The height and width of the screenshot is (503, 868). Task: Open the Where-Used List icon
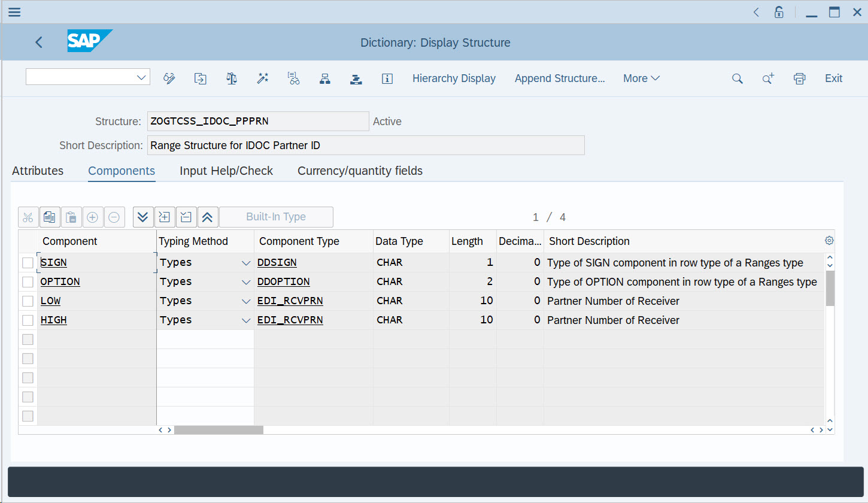click(x=293, y=78)
